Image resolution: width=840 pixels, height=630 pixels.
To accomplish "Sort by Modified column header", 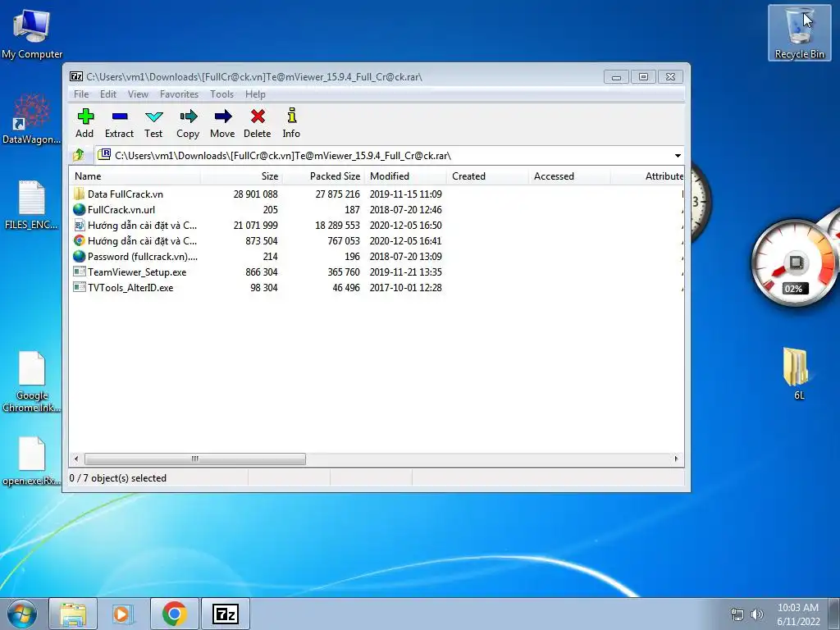I will 405,176.
